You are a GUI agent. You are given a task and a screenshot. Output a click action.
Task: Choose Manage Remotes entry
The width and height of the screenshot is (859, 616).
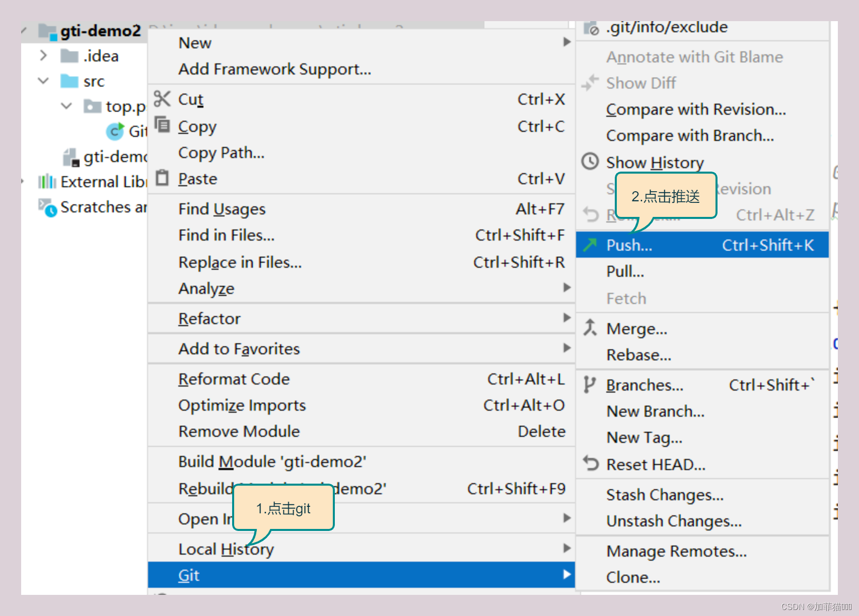[x=702, y=551]
